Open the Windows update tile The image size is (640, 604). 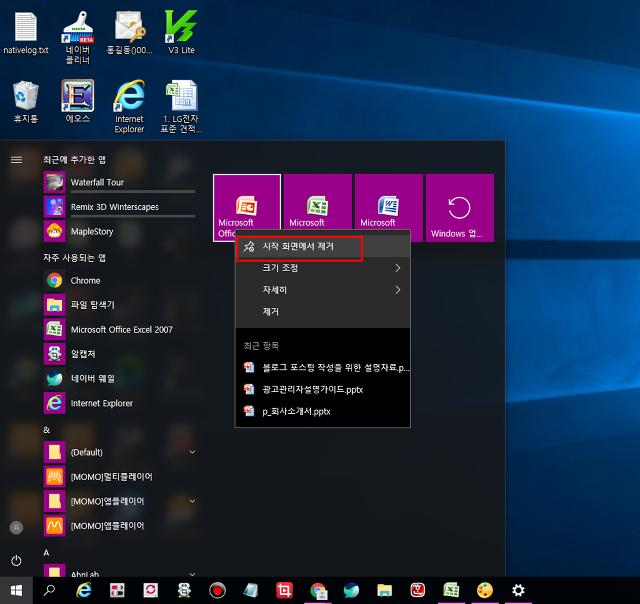[460, 208]
